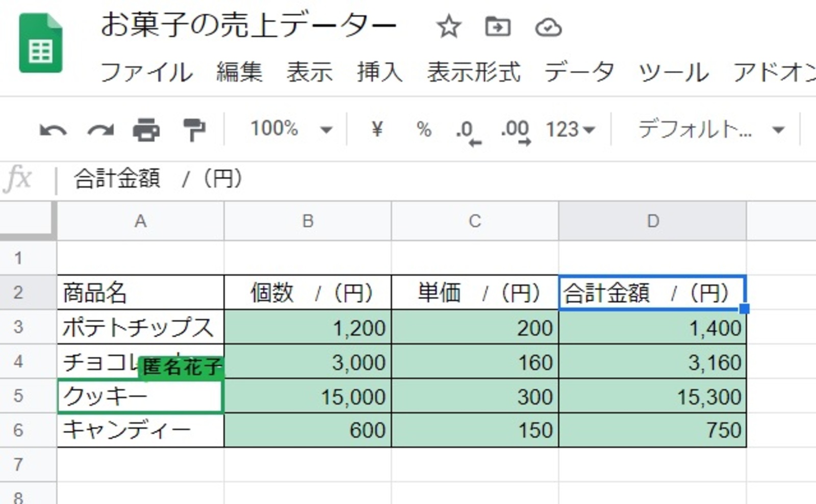816x504 pixels.
Task: Select column B header
Action: (x=308, y=221)
